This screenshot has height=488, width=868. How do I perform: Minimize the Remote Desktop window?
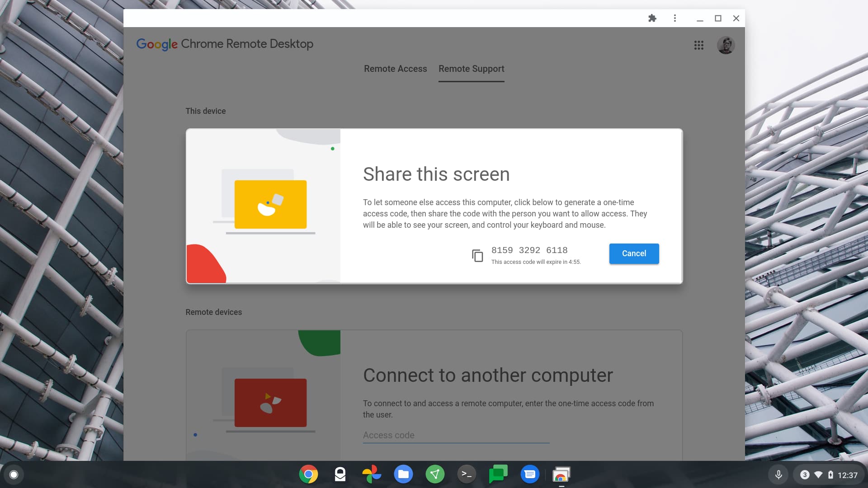[700, 19]
